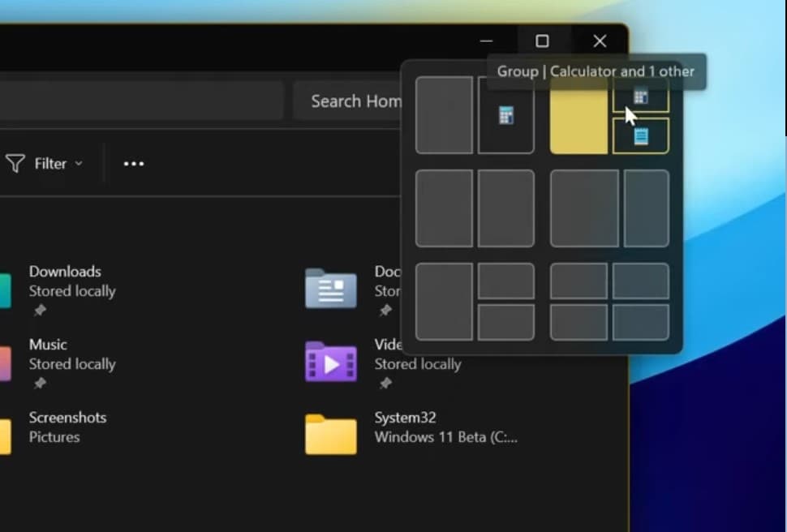Open the three-dot more options menu
The height and width of the screenshot is (532, 787).
click(x=134, y=164)
